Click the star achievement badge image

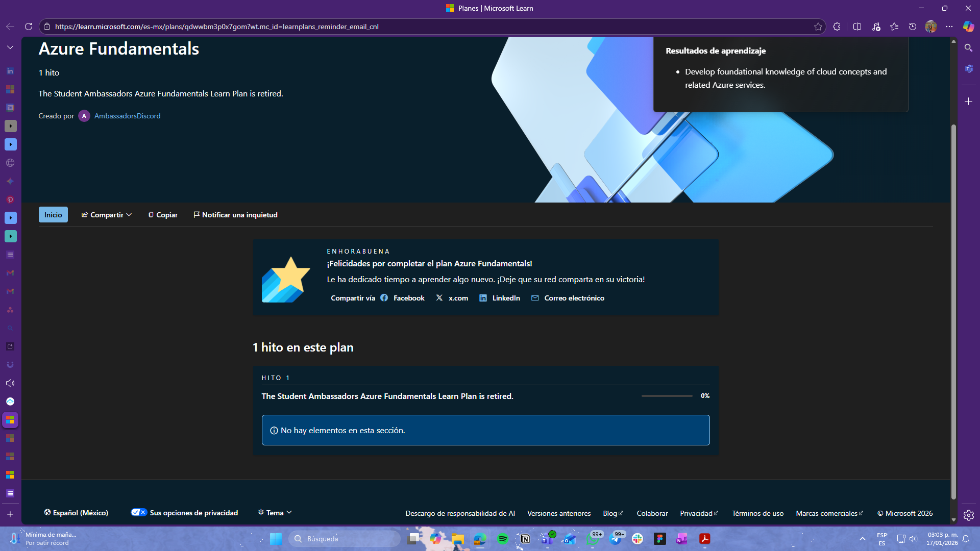(286, 280)
